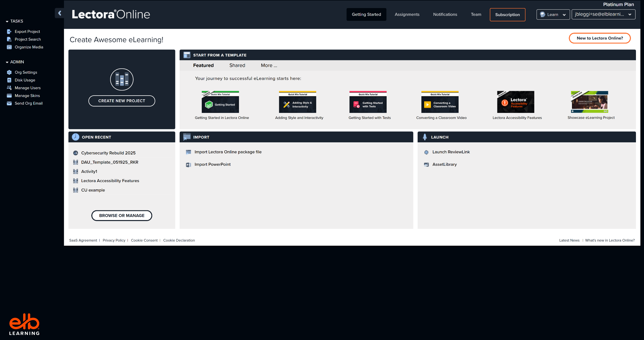This screenshot has width=644, height=340.
Task: Click the Export Project text in sidebar
Action: click(x=27, y=31)
